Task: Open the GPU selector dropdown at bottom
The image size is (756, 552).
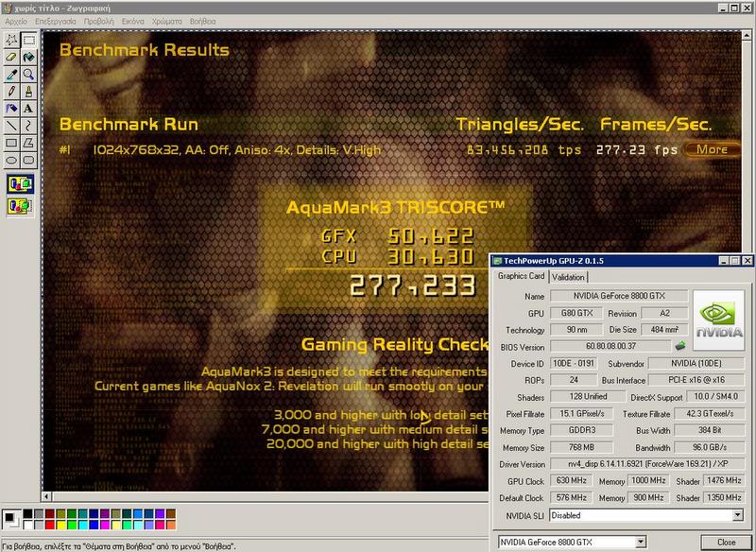Action: (x=641, y=542)
